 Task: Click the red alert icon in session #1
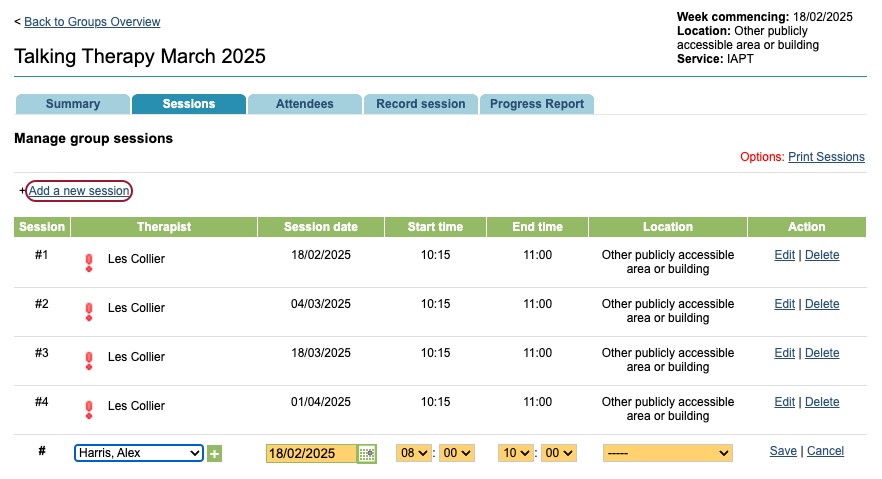point(89,262)
